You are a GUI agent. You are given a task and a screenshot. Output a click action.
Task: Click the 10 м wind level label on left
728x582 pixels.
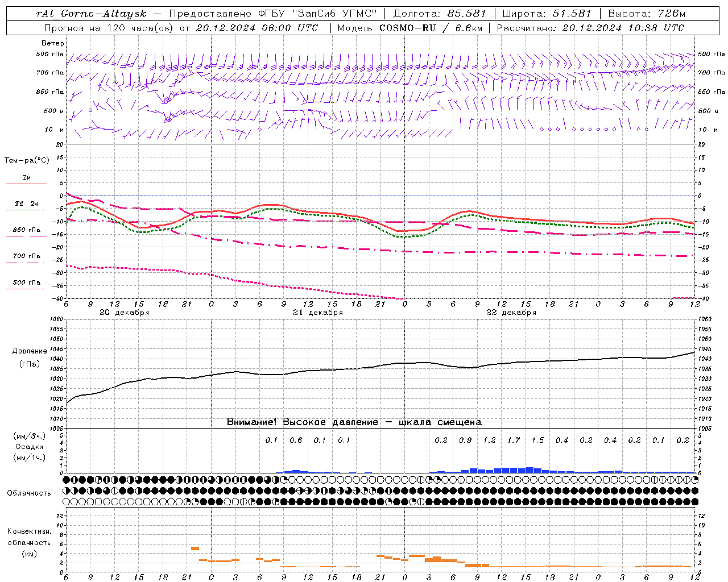[x=55, y=130]
